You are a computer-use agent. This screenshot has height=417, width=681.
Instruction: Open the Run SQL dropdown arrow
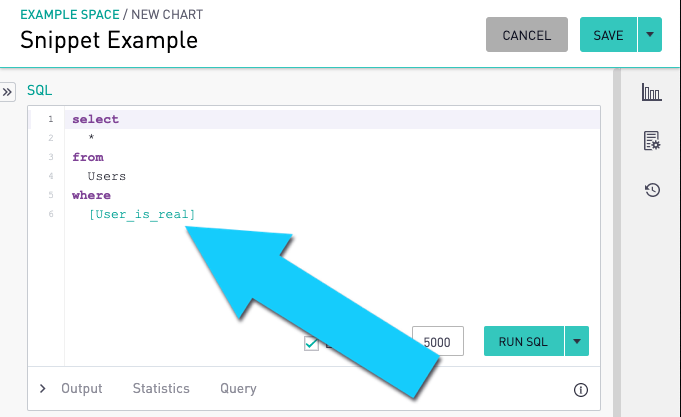[576, 341]
